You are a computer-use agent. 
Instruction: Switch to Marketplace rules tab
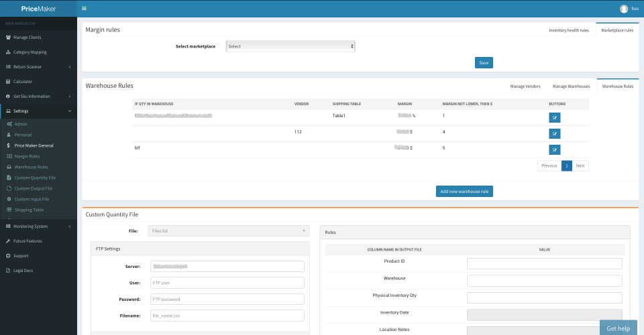click(x=617, y=30)
